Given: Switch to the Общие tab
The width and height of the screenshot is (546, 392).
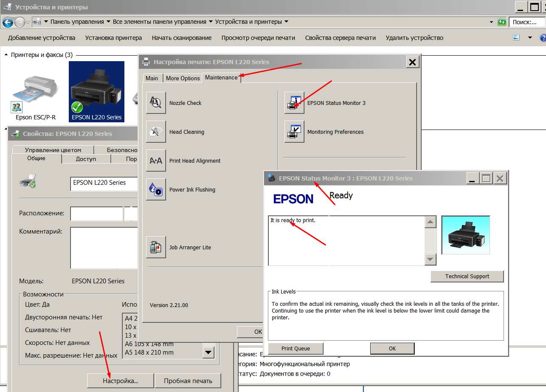Looking at the screenshot, I should click(37, 158).
